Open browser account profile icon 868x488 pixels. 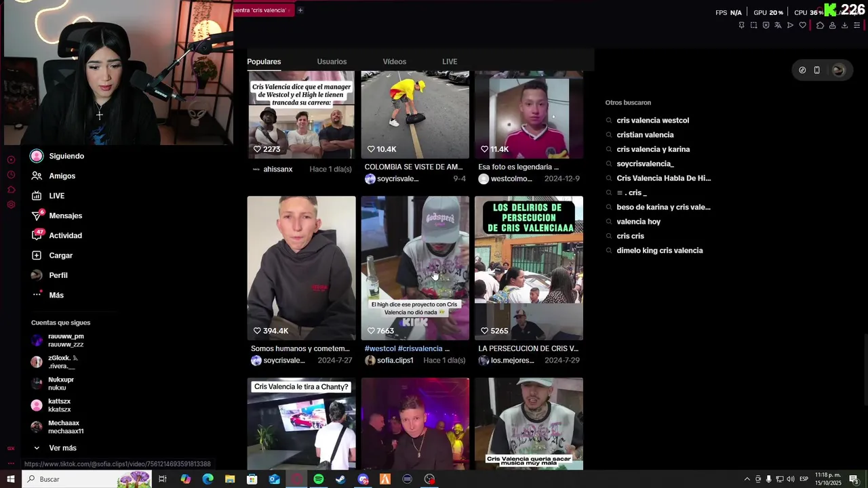pos(832,25)
